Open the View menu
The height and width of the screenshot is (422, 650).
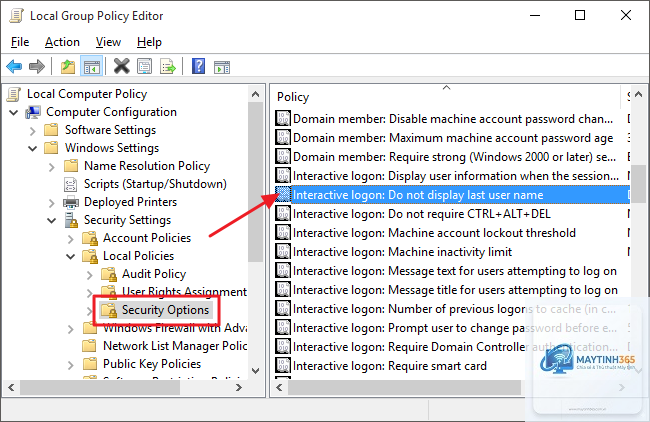pos(108,42)
